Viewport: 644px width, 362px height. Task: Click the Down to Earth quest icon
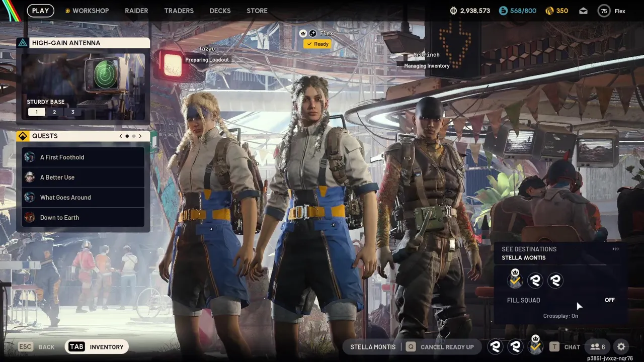point(30,218)
